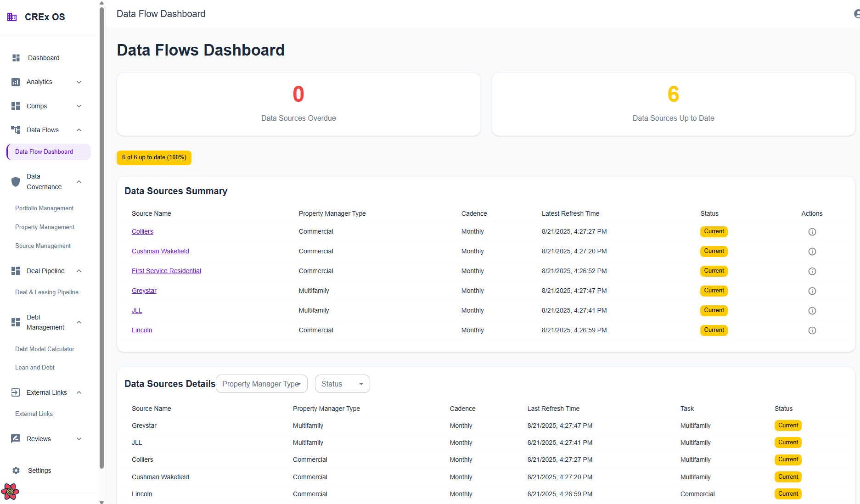Screen dimensions: 860x504
Task: Select Data Flow Dashboard menu item
Action: click(44, 152)
